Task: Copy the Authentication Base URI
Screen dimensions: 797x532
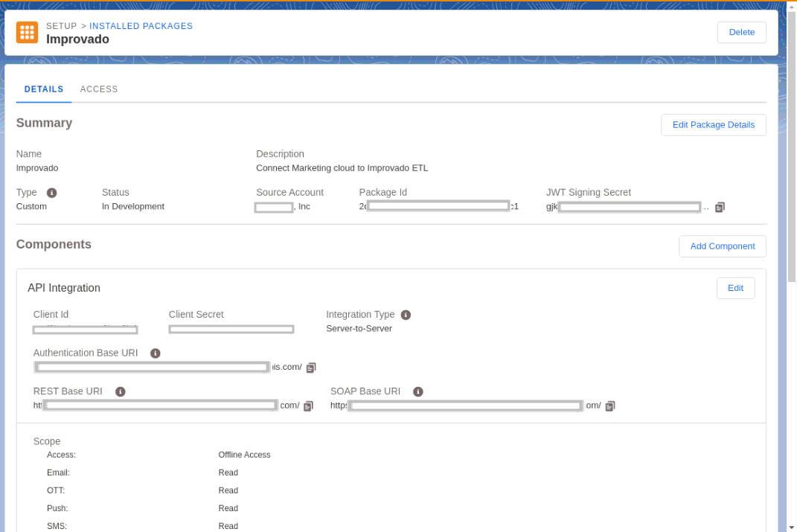Action: (x=311, y=367)
